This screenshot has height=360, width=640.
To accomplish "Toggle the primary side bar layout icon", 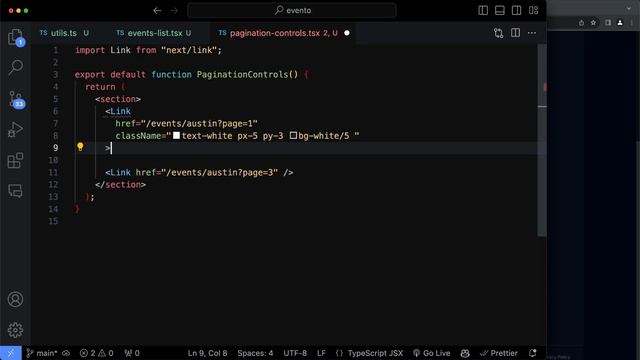I will [483, 11].
